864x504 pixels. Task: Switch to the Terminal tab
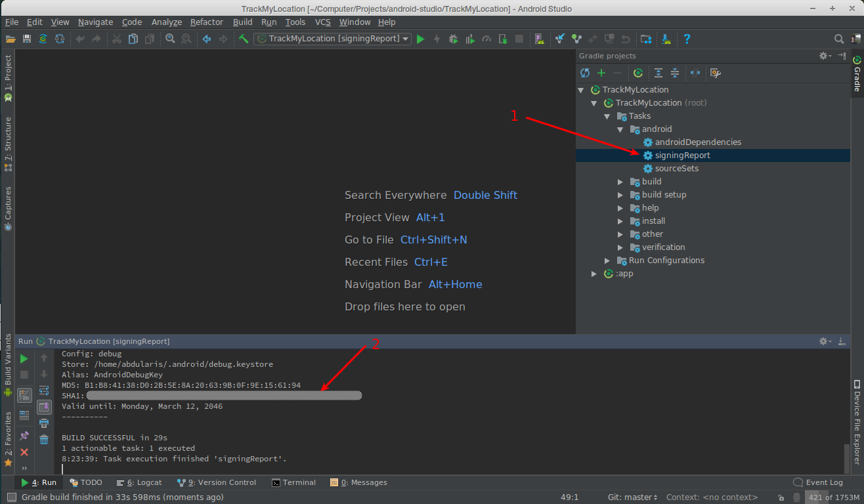click(x=294, y=482)
